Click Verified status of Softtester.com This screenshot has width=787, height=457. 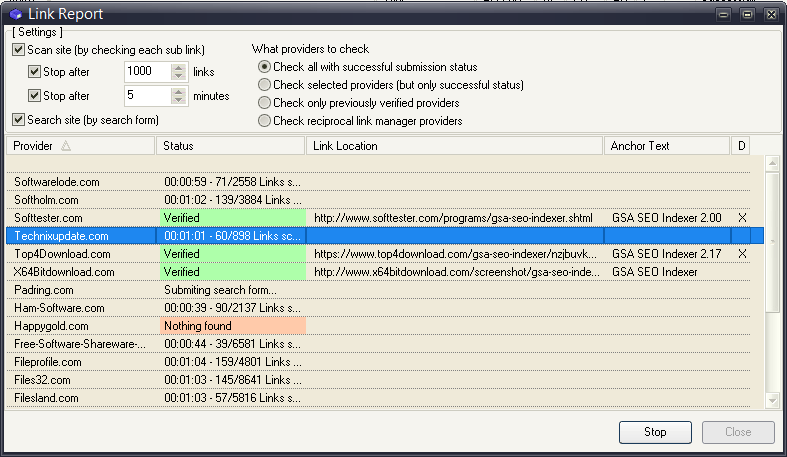pyautogui.click(x=233, y=218)
